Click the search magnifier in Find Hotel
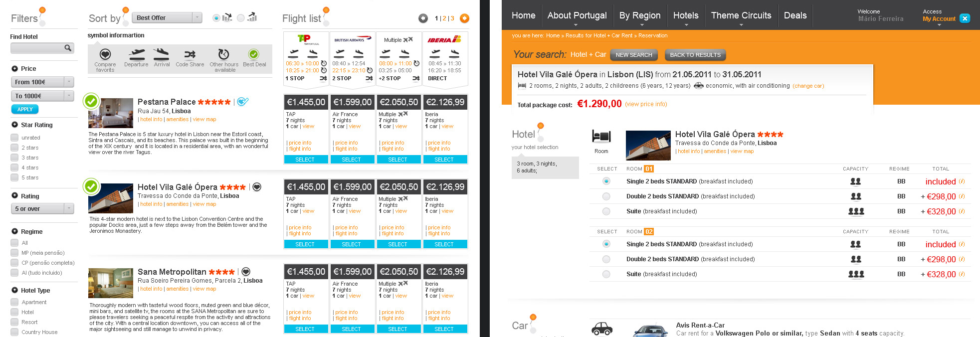This screenshot has width=980, height=337. click(x=67, y=48)
